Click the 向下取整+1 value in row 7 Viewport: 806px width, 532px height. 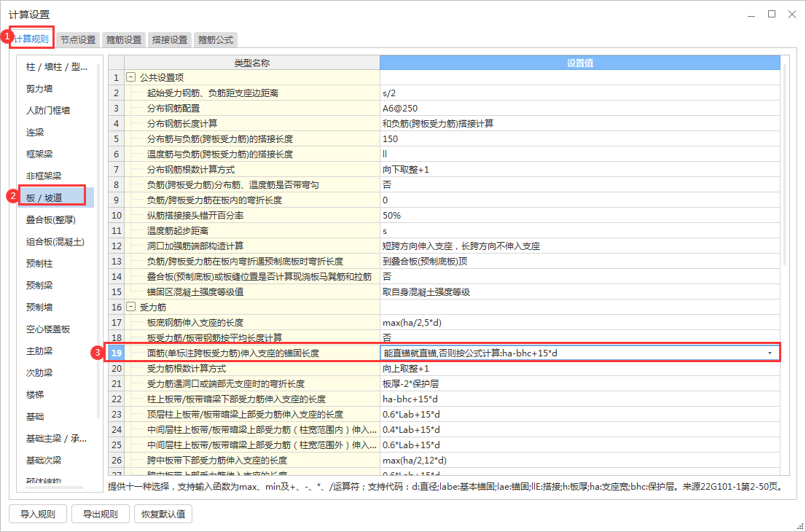[x=580, y=170]
